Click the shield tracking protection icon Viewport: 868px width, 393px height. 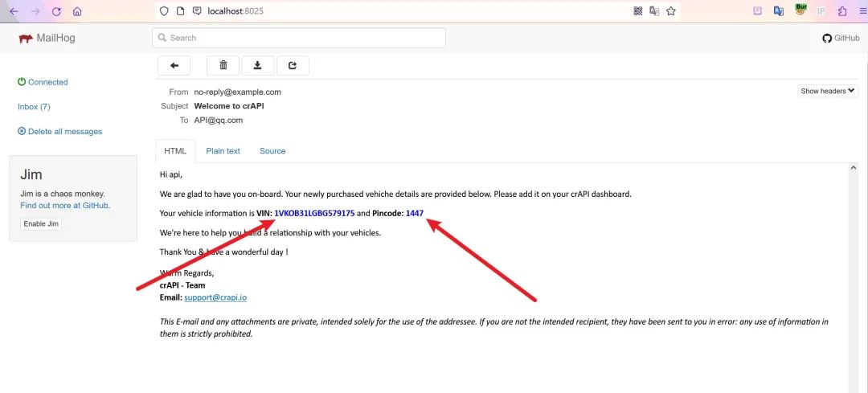point(164,10)
